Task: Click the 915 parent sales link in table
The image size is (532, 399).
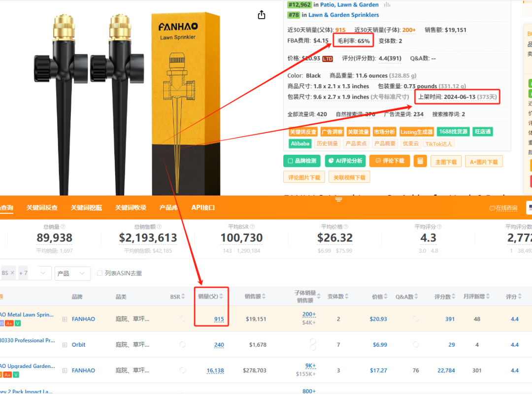Action: [219, 319]
